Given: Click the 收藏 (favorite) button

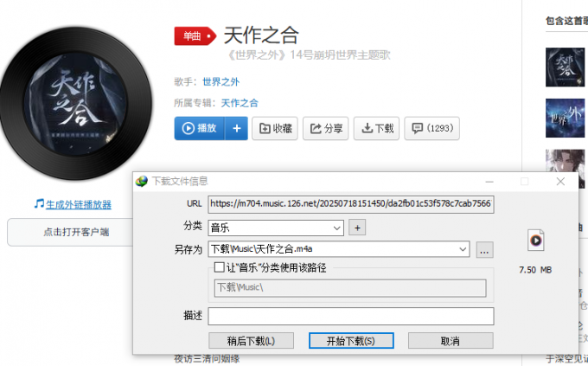Looking at the screenshot, I should tap(275, 128).
